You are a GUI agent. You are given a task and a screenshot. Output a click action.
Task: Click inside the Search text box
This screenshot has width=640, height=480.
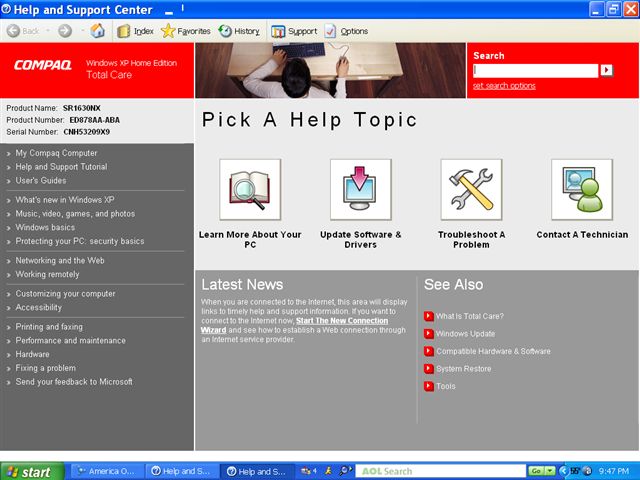(x=536, y=71)
